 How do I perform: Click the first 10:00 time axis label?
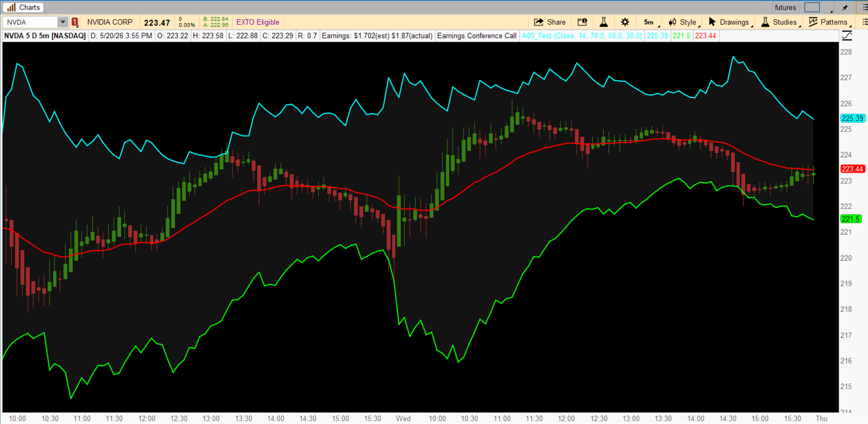[17, 419]
